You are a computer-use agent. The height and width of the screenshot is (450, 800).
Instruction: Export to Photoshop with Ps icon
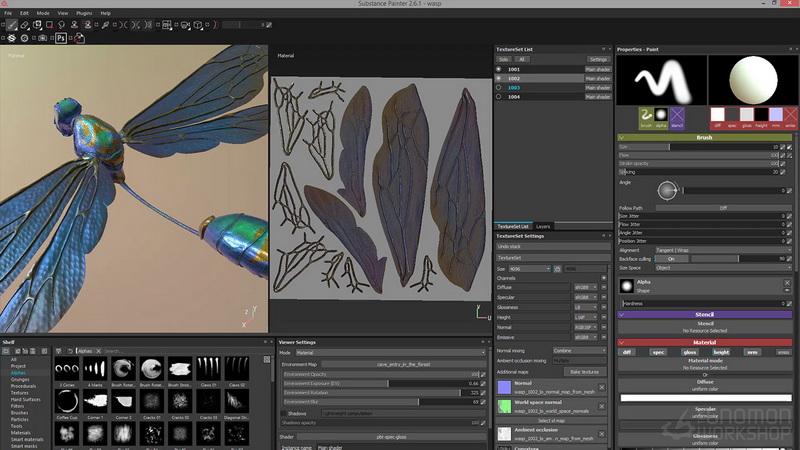[x=61, y=38]
